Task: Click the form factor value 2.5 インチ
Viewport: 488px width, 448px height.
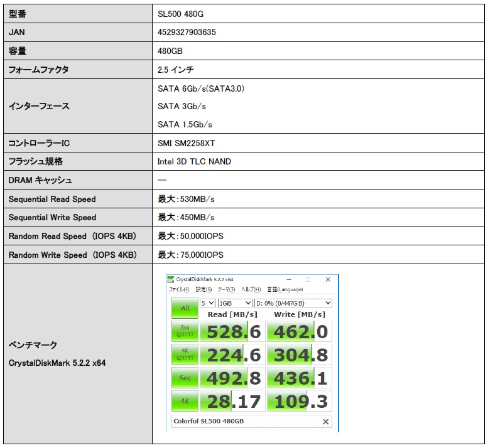Action: [x=175, y=70]
